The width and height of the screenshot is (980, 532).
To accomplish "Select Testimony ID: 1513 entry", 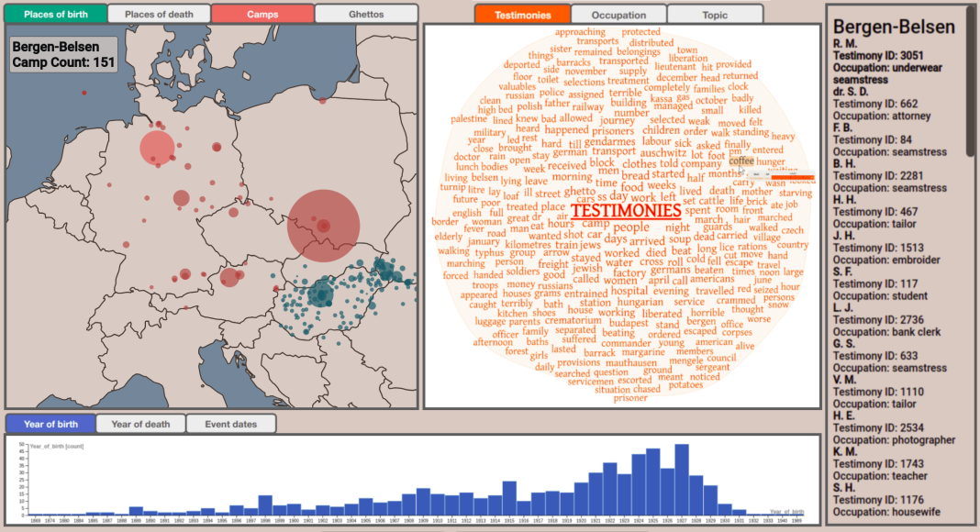I will [877, 248].
